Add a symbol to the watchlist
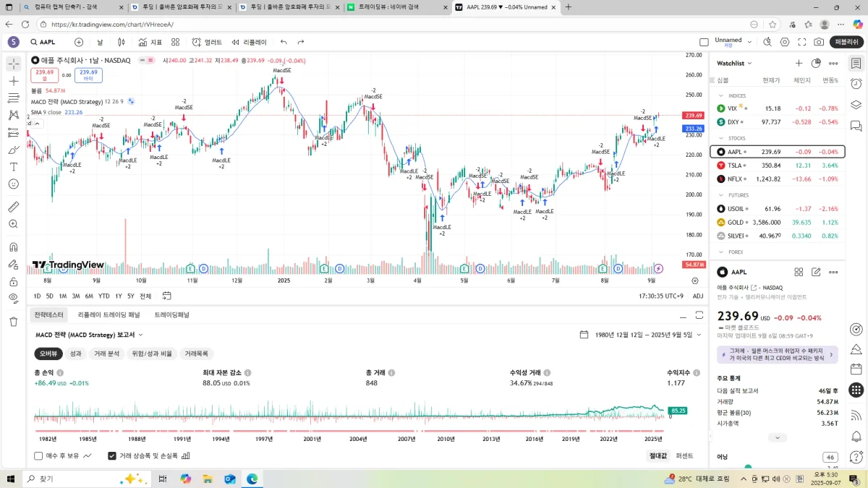The image size is (868, 488). tap(799, 64)
